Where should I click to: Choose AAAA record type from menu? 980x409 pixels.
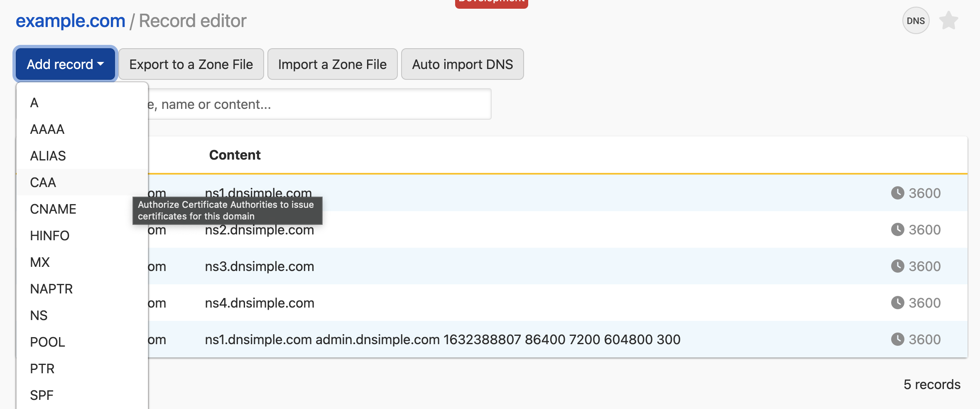[82, 129]
